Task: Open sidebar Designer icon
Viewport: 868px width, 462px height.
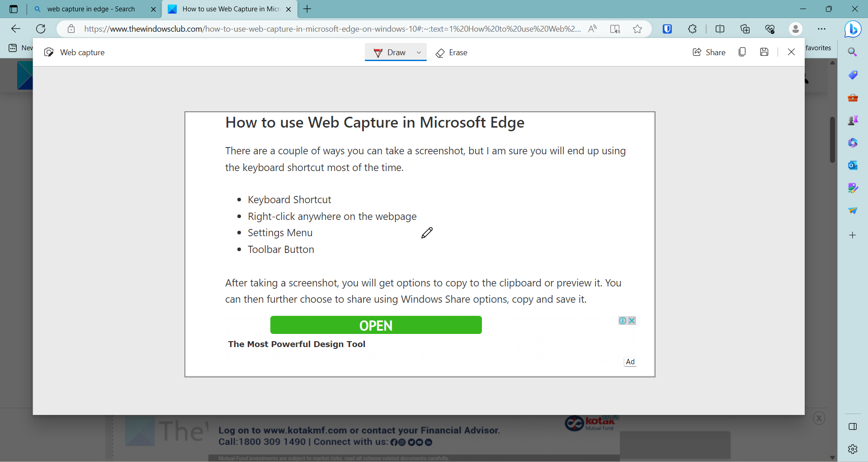Action: [x=853, y=188]
